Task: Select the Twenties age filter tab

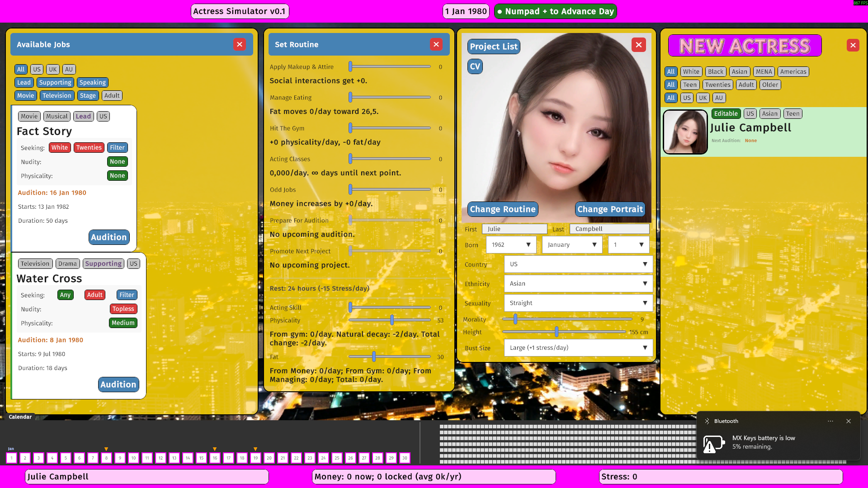Action: (717, 84)
